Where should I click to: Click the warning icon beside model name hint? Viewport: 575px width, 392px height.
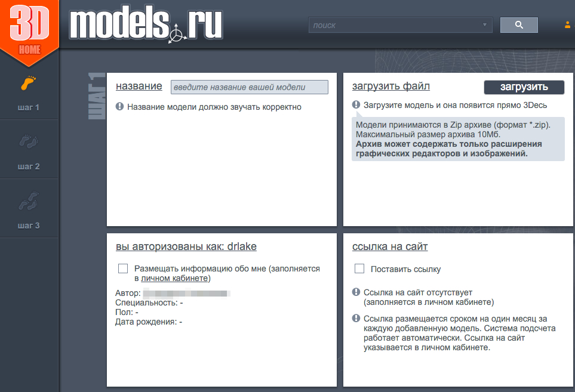[119, 107]
